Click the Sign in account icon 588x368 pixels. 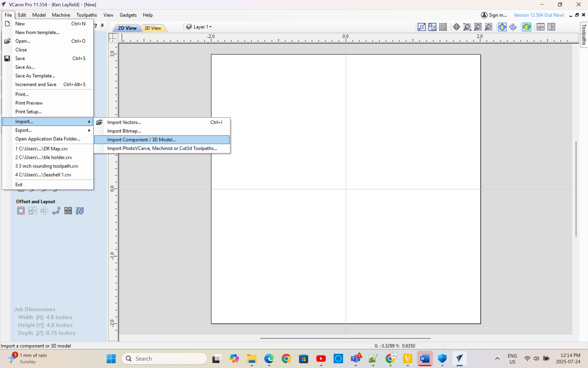[484, 15]
